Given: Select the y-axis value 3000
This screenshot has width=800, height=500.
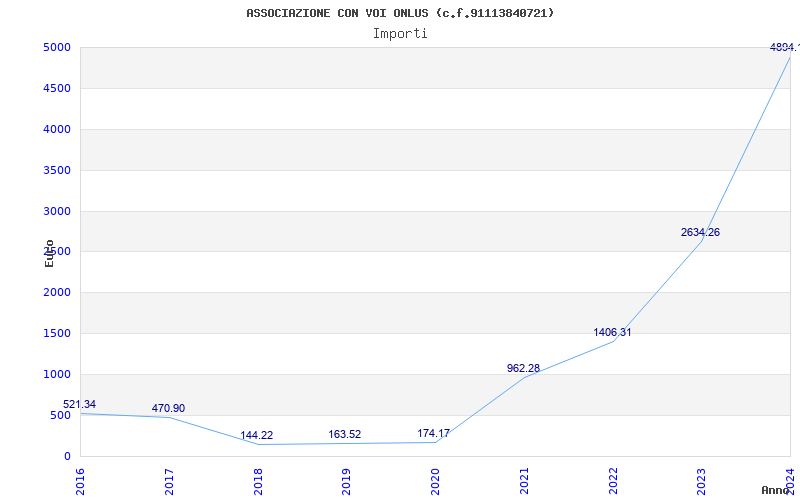Looking at the screenshot, I should [57, 211].
